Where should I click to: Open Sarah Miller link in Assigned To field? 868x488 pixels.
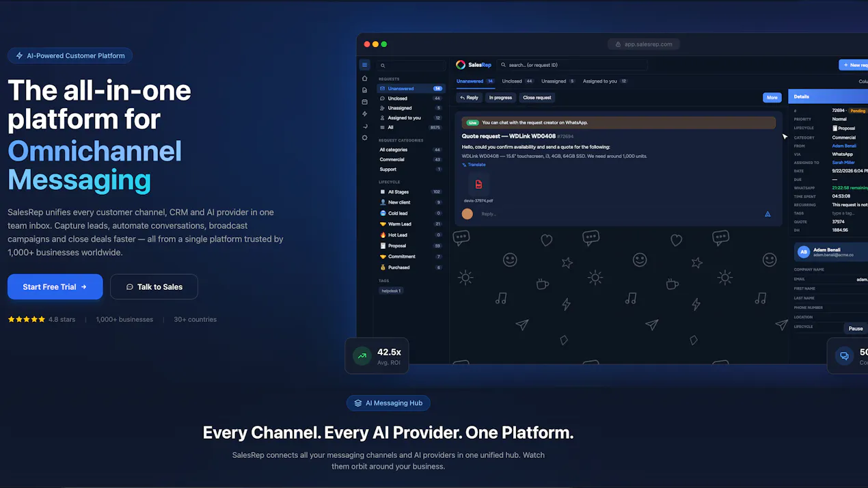[843, 163]
